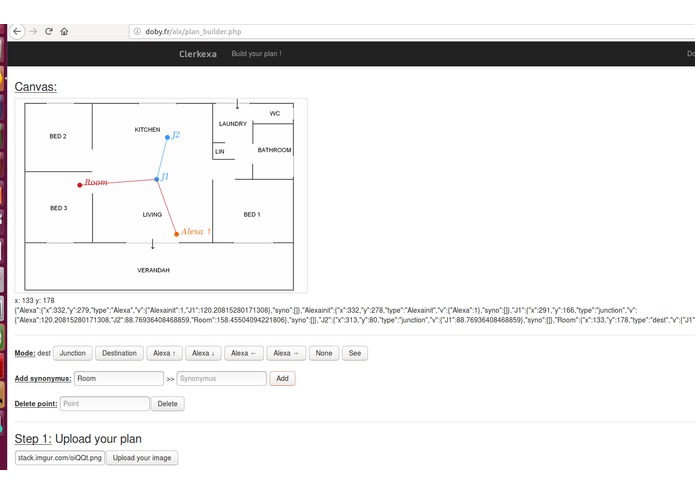Click the BED 2 room label
The width and height of the screenshot is (695, 494).
(x=58, y=136)
